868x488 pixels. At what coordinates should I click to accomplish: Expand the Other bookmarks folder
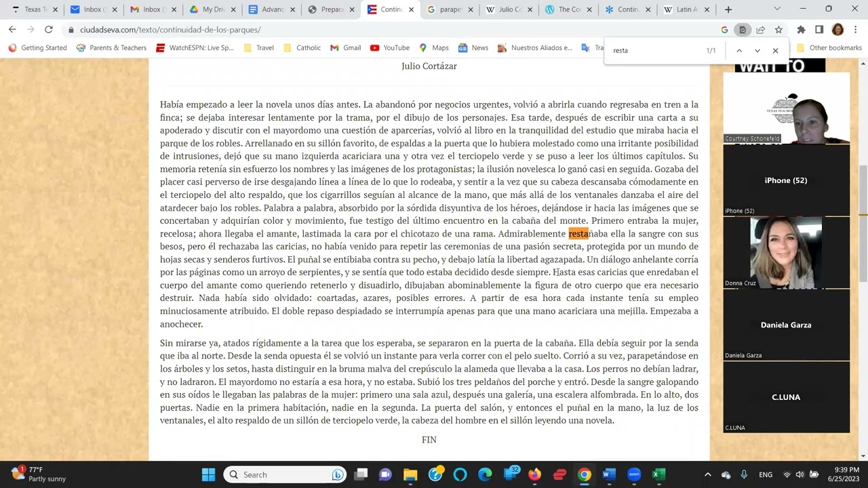pyautogui.click(x=829, y=48)
